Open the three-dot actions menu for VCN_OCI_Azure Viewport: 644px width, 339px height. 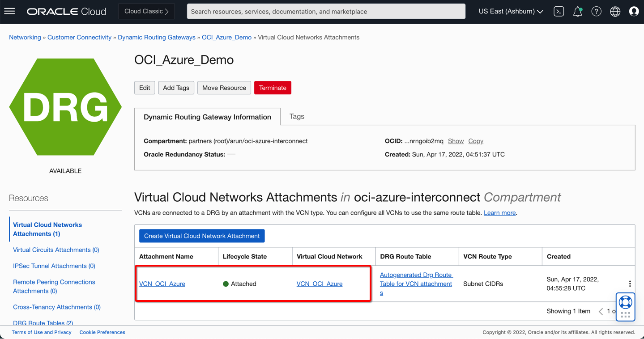pos(630,284)
